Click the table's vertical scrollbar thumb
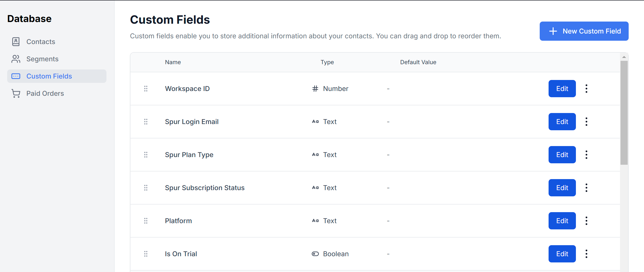The image size is (644, 272). 624,112
